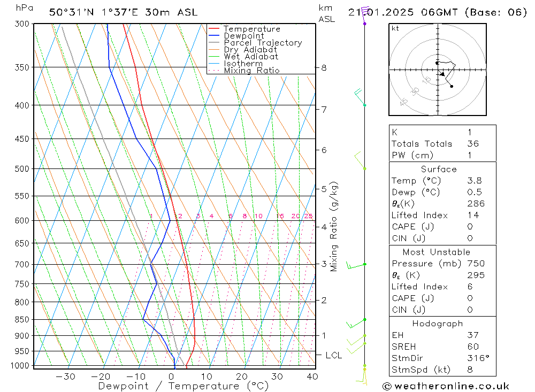Click the storm motion arrow in the hodograph
Image resolution: width=535 pixels, height=392 pixels.
[x=442, y=74]
